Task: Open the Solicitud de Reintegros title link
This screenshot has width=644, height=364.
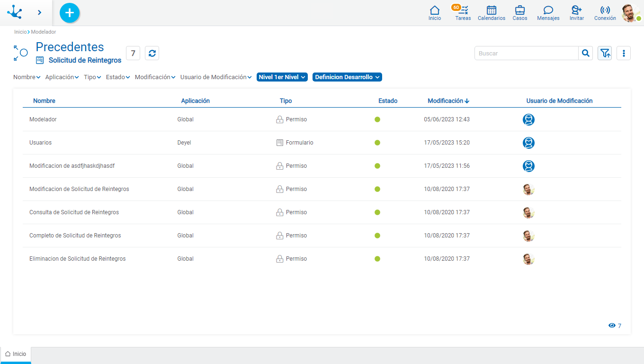Action: coord(85,60)
